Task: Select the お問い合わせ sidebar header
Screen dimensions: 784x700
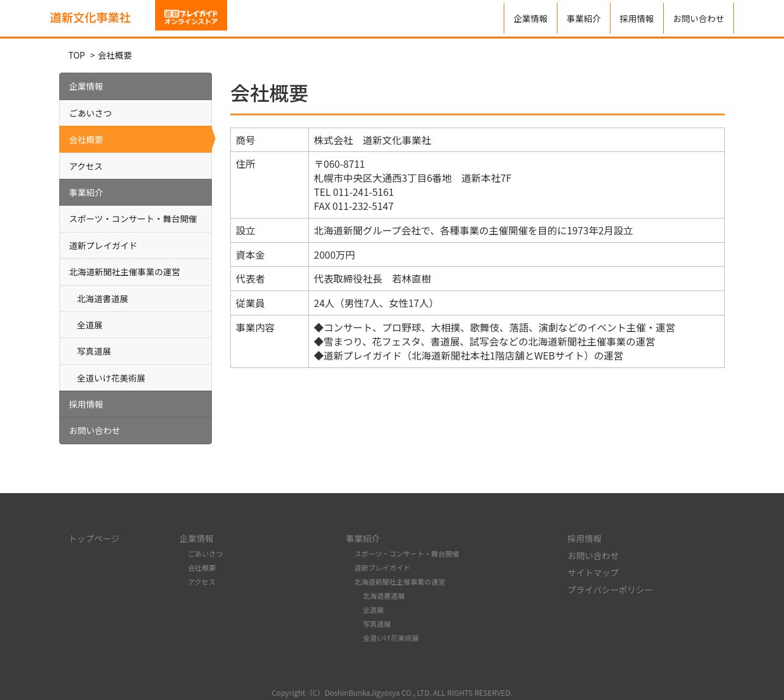Action: [x=136, y=431]
